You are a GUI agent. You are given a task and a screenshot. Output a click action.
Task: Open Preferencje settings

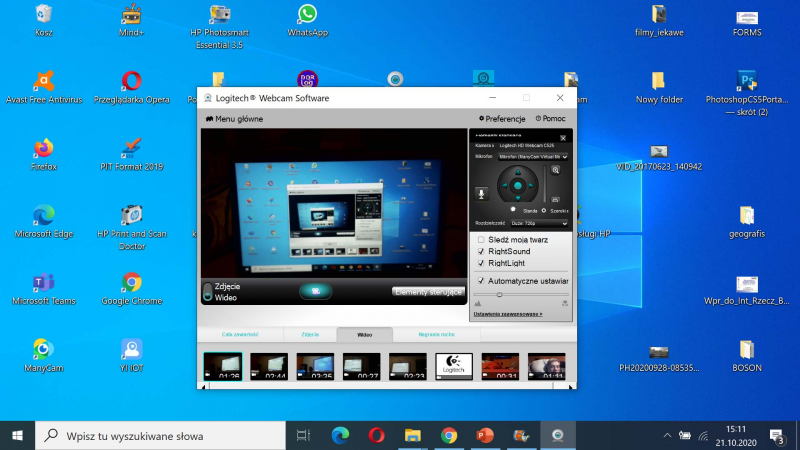502,118
